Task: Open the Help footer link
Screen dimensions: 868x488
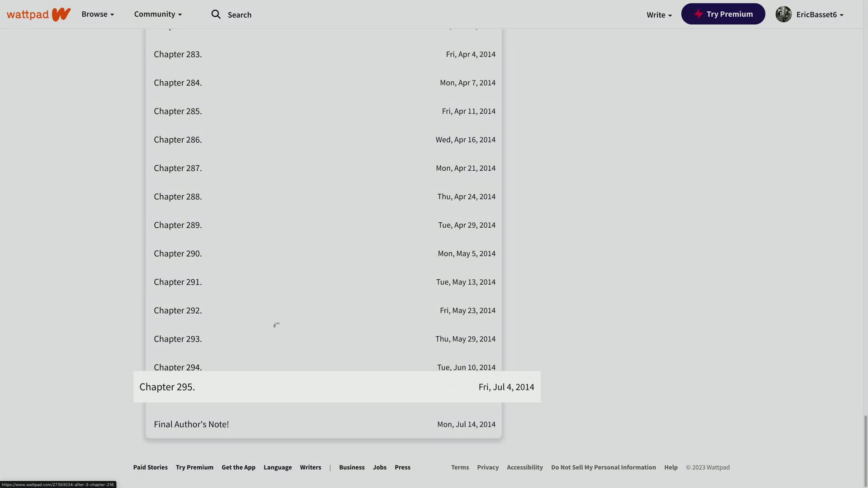Action: [x=670, y=467]
